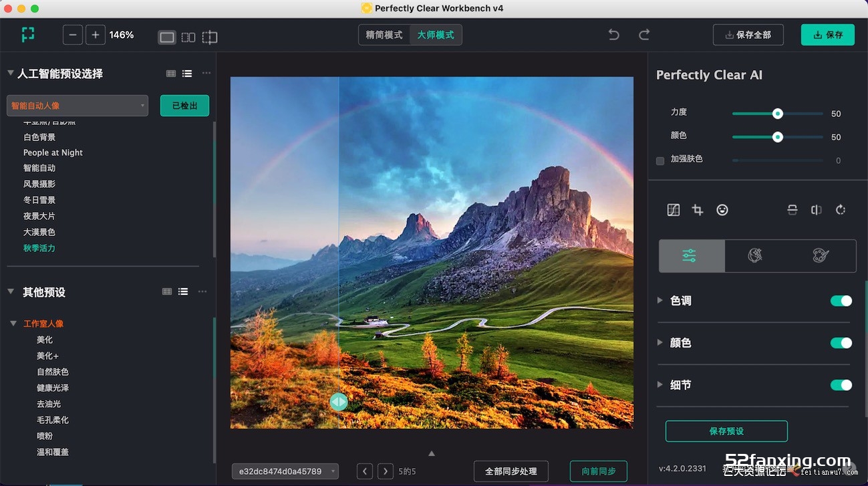This screenshot has height=486, width=868.
Task: Show 其他预设 as thumbnail grid
Action: pos(167,291)
